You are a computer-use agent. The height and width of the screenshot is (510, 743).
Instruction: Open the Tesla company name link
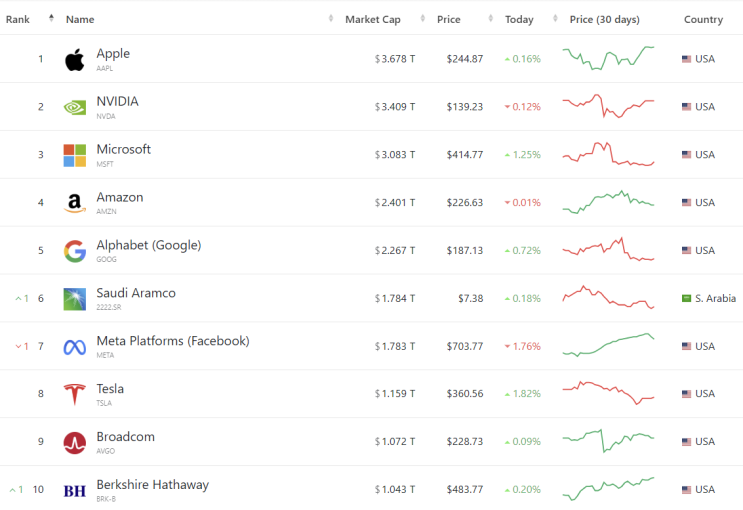(x=110, y=389)
